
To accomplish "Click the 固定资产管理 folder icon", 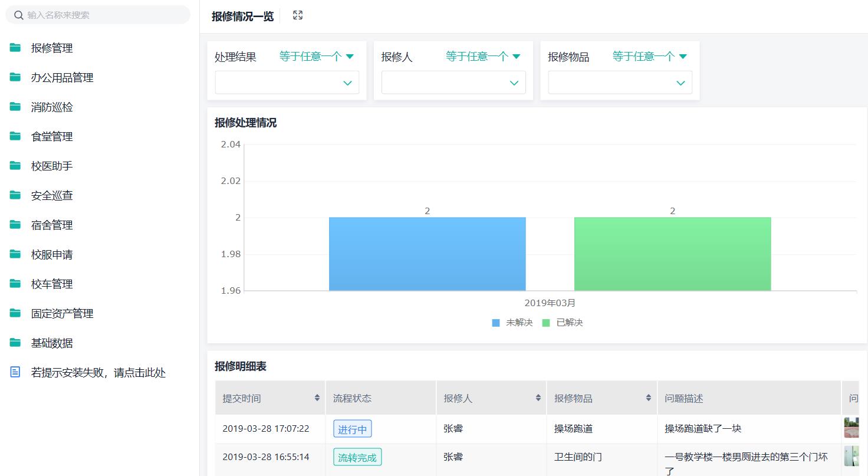I will coord(14,313).
